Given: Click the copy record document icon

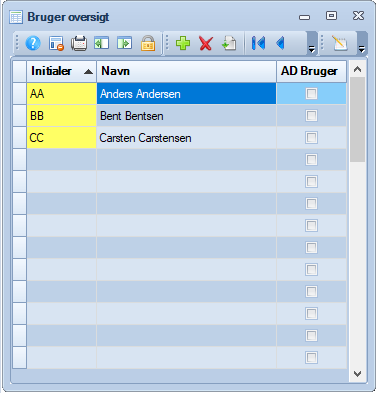Looking at the screenshot, I should 229,43.
